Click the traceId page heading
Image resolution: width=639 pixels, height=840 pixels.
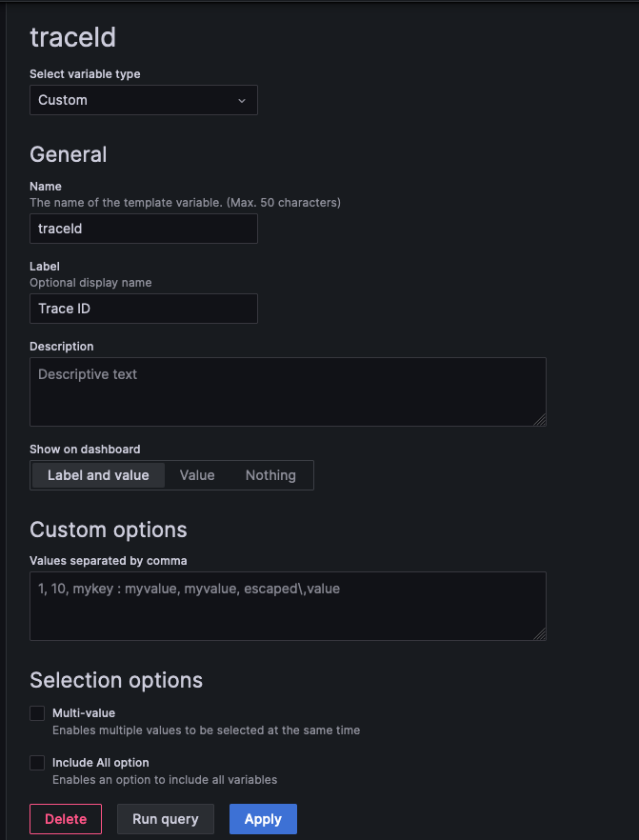[72, 38]
